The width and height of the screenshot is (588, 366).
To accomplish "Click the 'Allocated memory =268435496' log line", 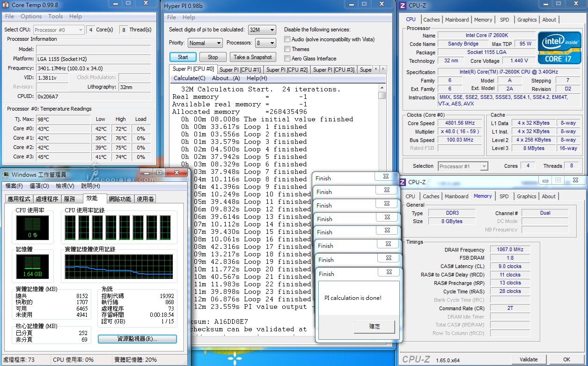I will (240, 112).
